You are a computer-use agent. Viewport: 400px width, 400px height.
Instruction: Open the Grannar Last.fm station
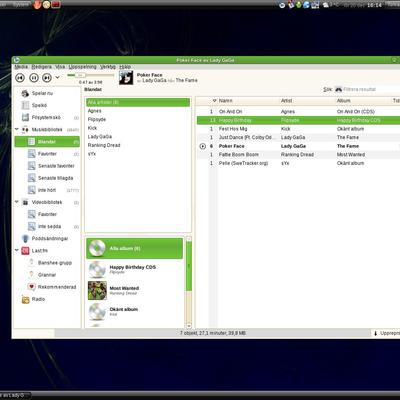click(47, 275)
